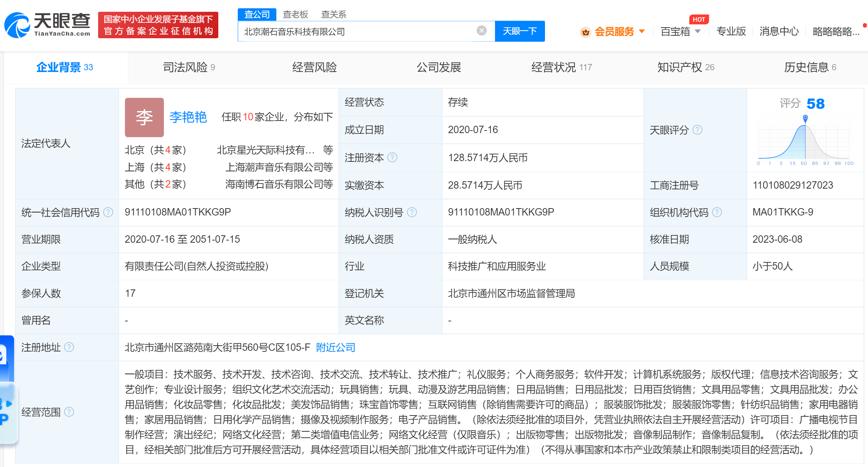Select the 经营状况 tab
The width and height of the screenshot is (868, 467).
(x=562, y=67)
